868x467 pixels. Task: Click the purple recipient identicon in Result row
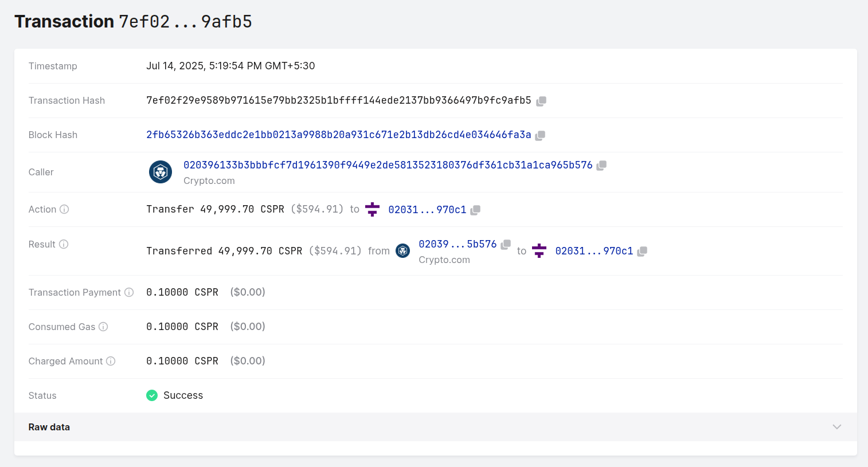click(539, 250)
